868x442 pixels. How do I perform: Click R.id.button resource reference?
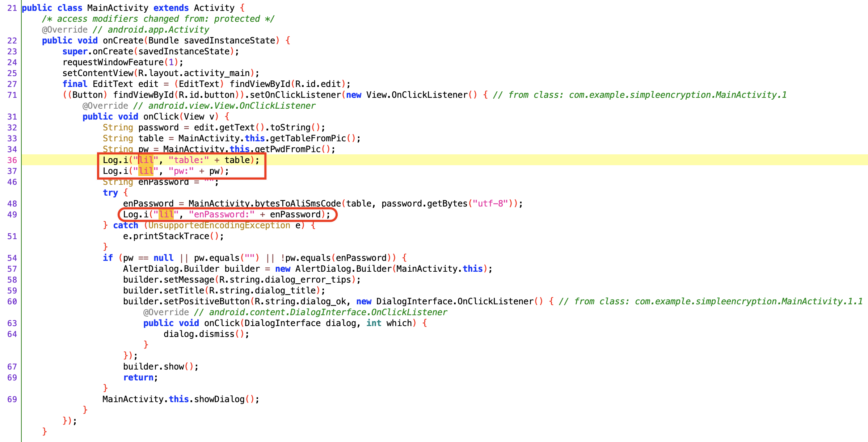pos(207,95)
